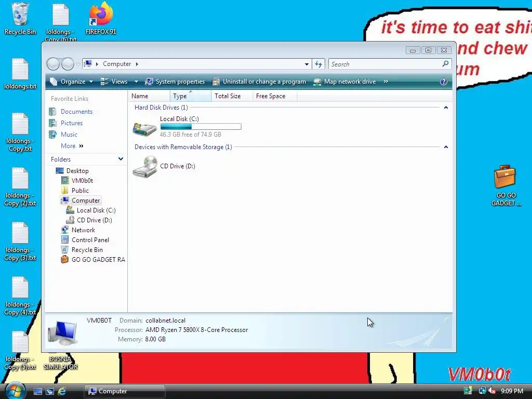Select loldongs.txt file on desktop

click(20, 74)
